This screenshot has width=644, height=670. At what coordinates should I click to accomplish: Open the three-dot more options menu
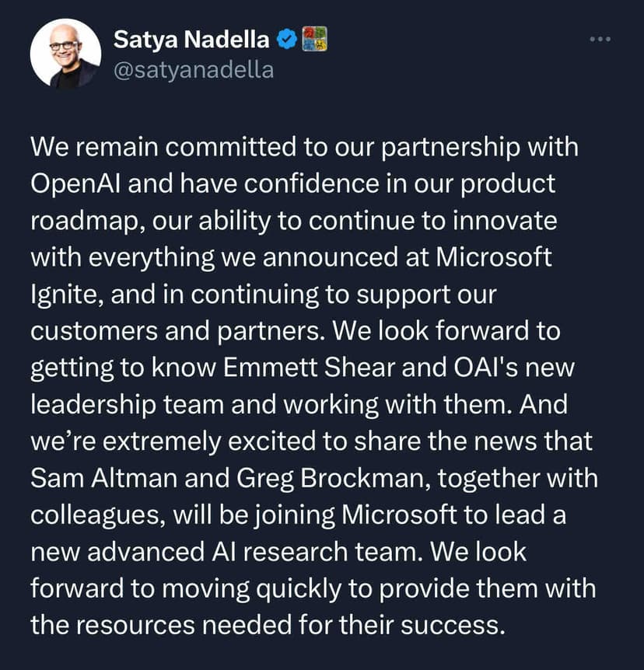[x=600, y=40]
